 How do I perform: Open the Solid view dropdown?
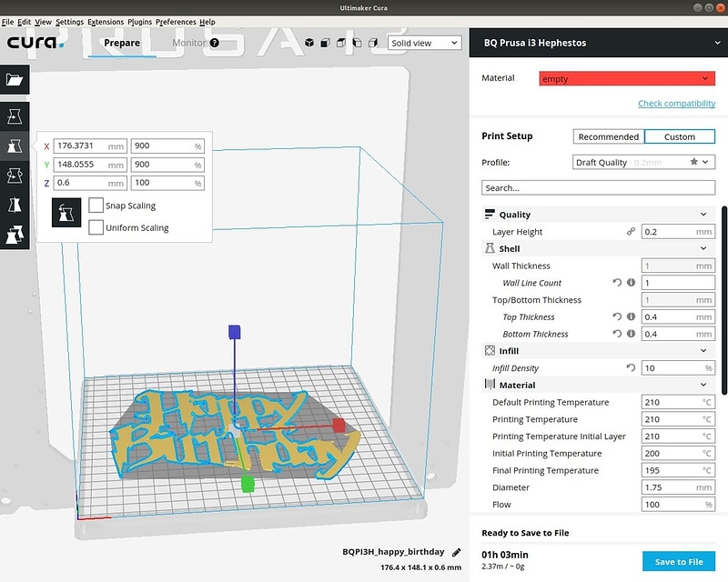424,43
